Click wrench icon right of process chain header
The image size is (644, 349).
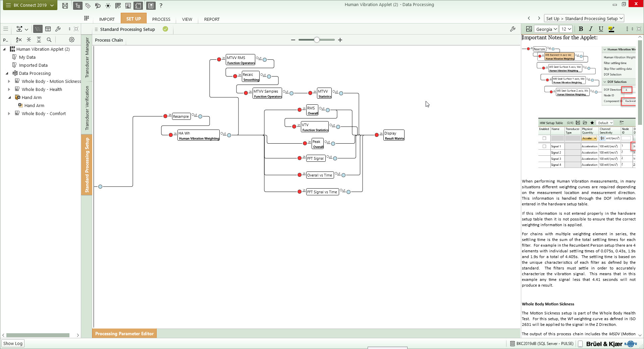(513, 29)
